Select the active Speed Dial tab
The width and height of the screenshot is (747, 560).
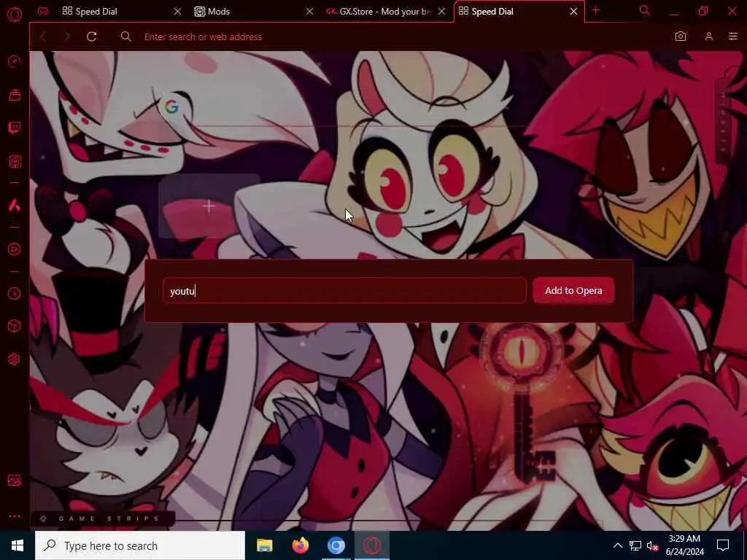(492, 12)
